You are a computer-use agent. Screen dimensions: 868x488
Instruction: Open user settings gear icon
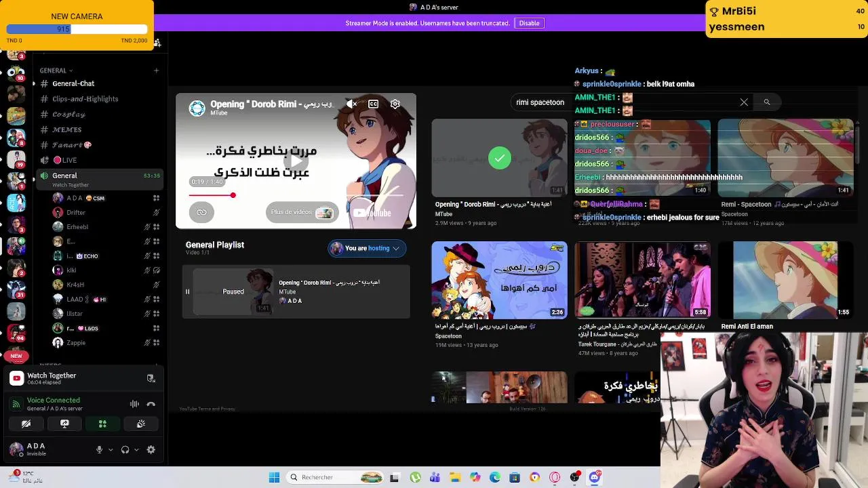151,449
